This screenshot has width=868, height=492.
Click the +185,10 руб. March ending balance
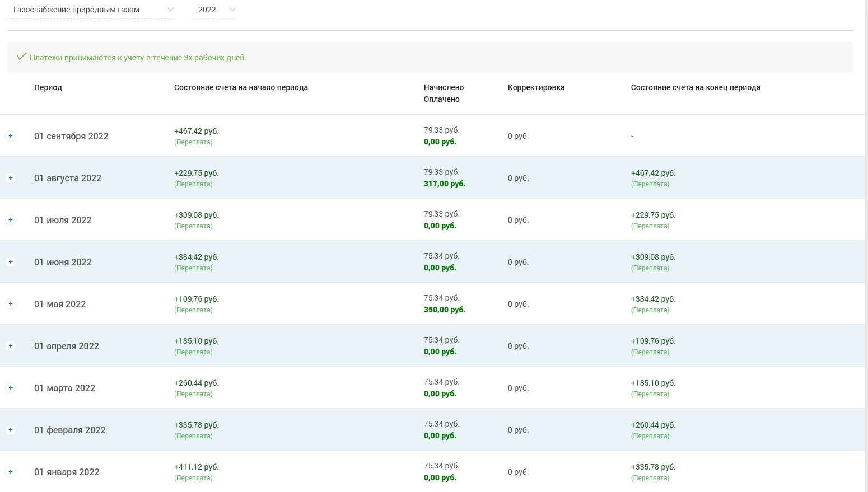click(x=654, y=383)
